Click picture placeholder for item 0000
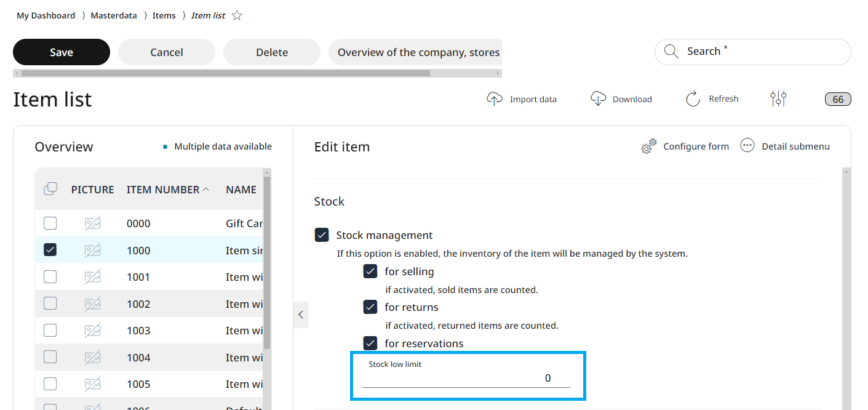The height and width of the screenshot is (410, 868). (92, 223)
